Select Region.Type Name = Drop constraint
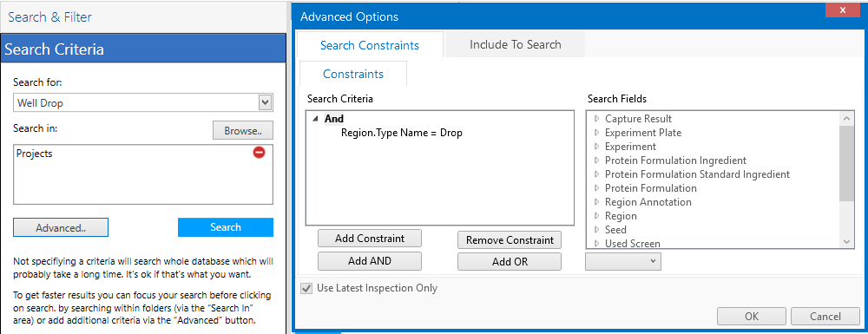The image size is (868, 334). tap(401, 133)
